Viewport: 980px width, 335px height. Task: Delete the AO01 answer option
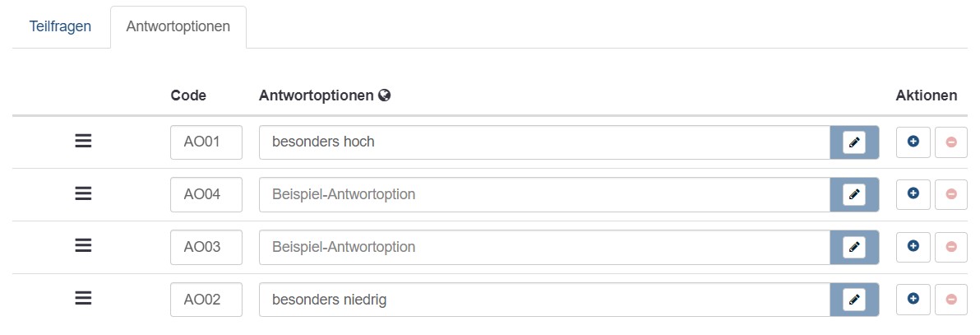coord(951,142)
